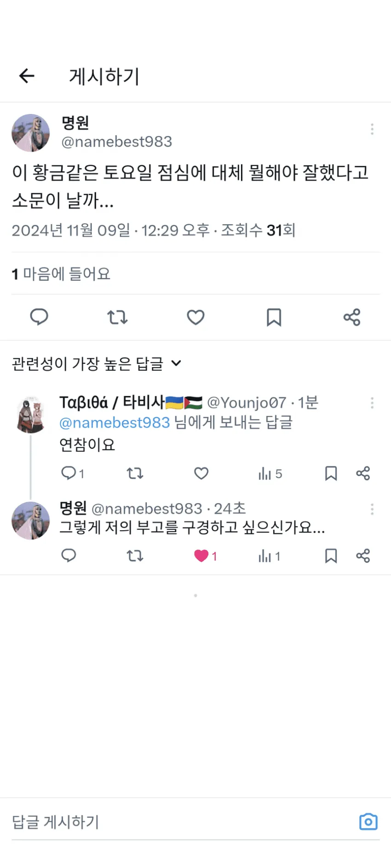Open 명원's profile avatar on main post

(x=30, y=133)
